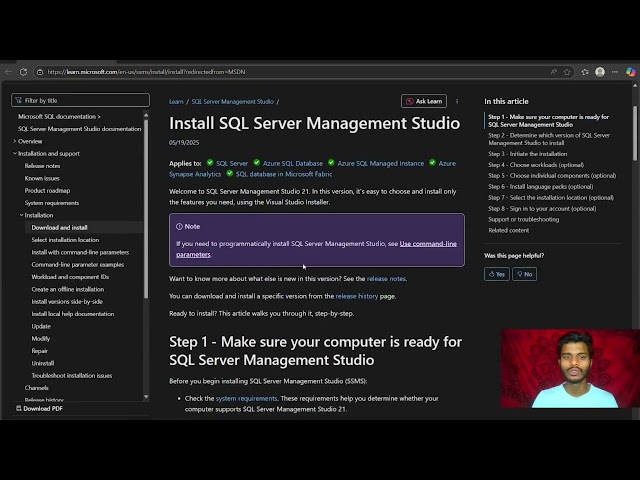Launch the Copilot icon in toolbar

pyautogui.click(x=631, y=72)
